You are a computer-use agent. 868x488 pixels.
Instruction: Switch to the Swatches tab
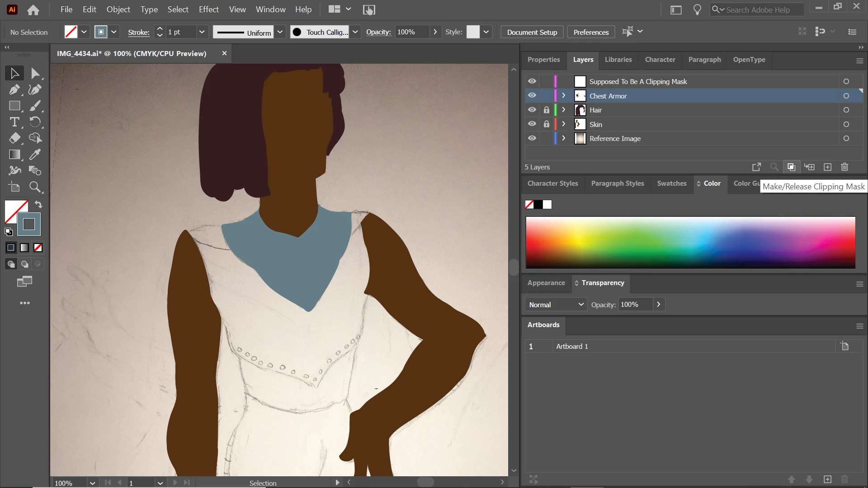click(x=671, y=183)
